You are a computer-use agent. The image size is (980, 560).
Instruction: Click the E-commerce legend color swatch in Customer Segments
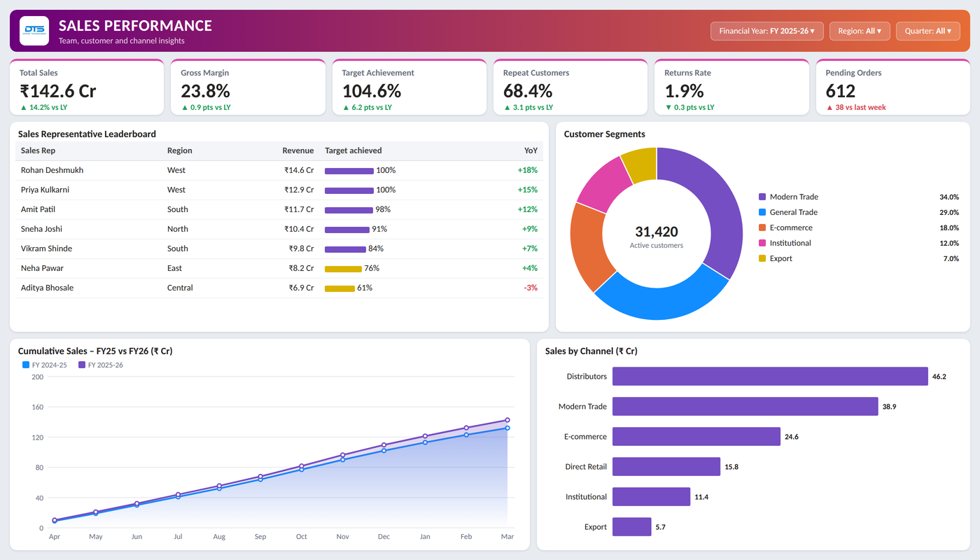click(762, 227)
